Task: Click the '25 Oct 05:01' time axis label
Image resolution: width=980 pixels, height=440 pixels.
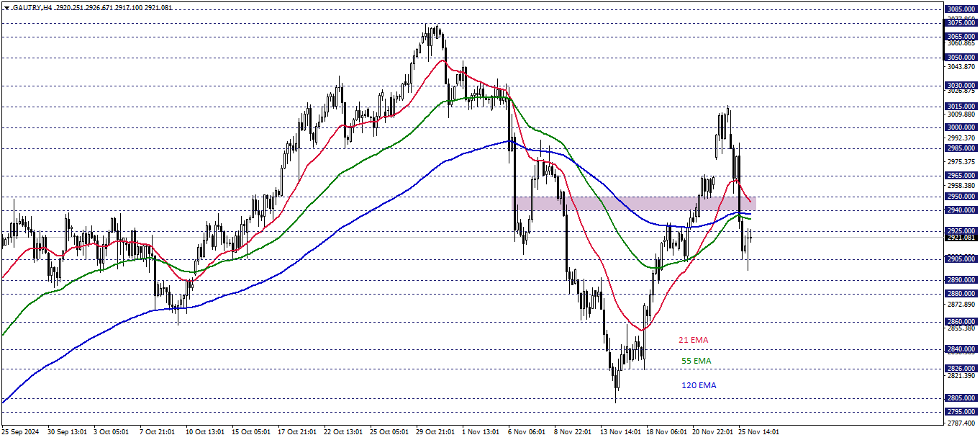Action: click(x=389, y=432)
